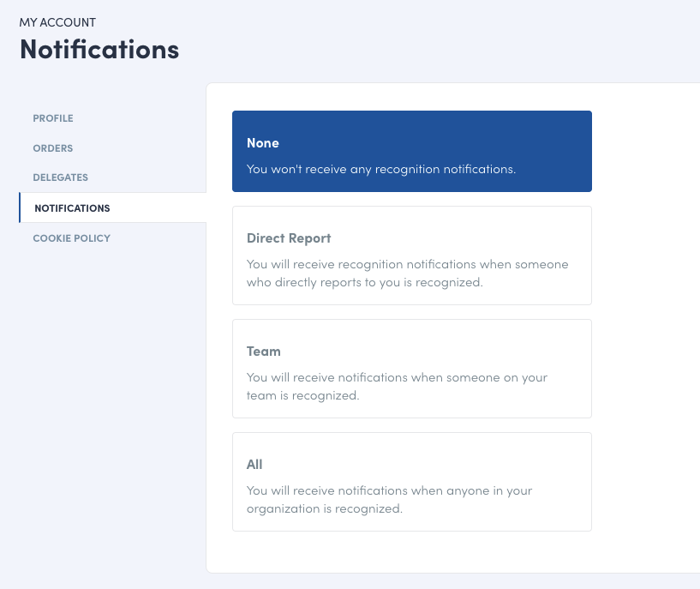The height and width of the screenshot is (589, 700).
Task: Go to the Orders sidebar item
Action: 53,148
